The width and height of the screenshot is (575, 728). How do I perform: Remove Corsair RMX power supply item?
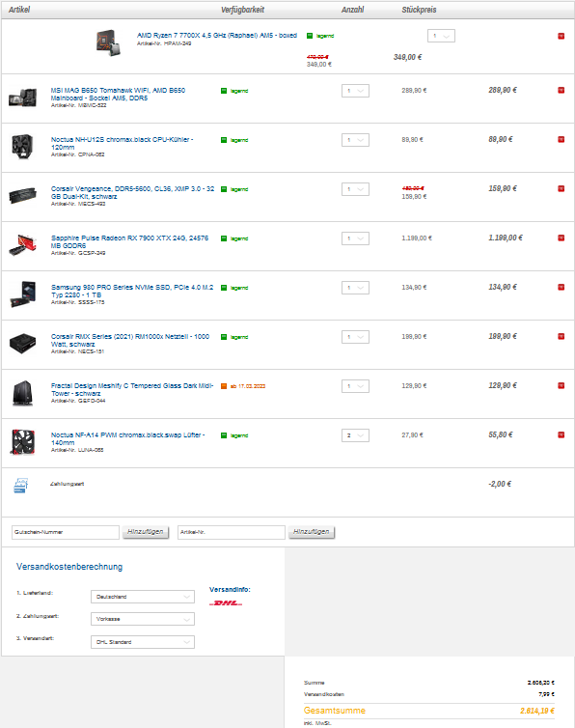click(561, 336)
